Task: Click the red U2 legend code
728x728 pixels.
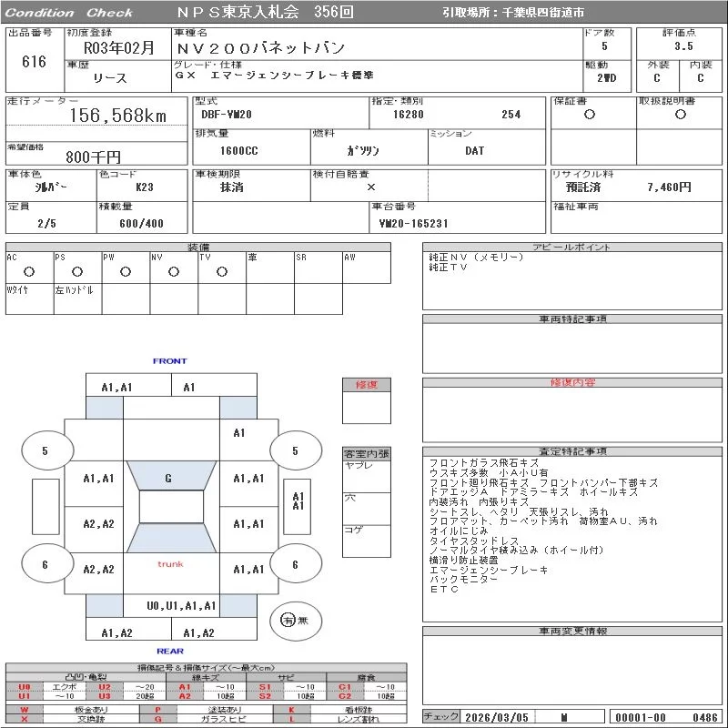Action: [x=105, y=687]
